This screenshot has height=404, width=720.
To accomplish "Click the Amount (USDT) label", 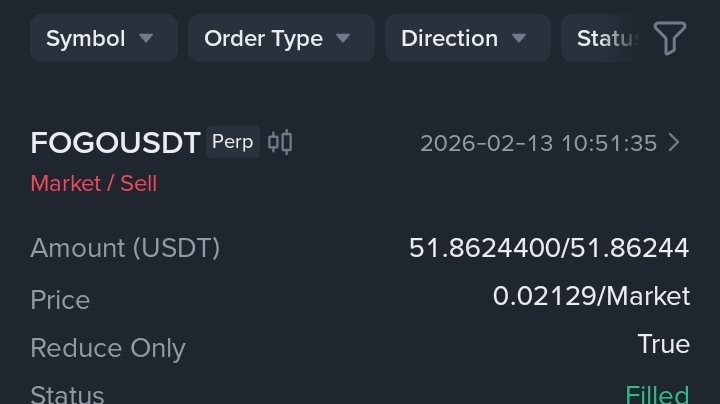I will 125,248.
